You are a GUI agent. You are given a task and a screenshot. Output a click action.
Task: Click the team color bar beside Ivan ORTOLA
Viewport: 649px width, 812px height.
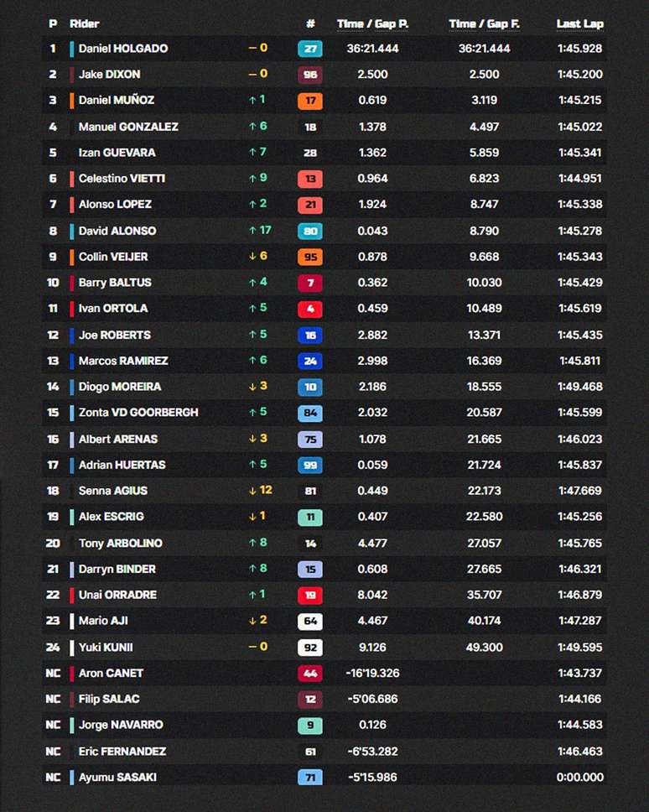[72, 309]
